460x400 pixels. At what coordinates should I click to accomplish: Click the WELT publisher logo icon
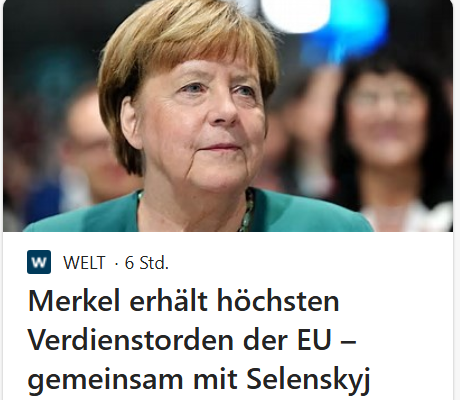(x=39, y=262)
